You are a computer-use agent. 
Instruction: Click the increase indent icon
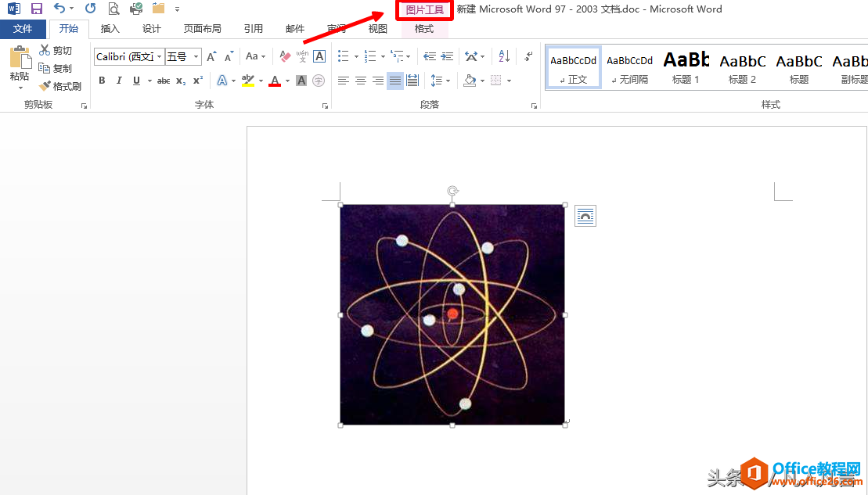[447, 56]
